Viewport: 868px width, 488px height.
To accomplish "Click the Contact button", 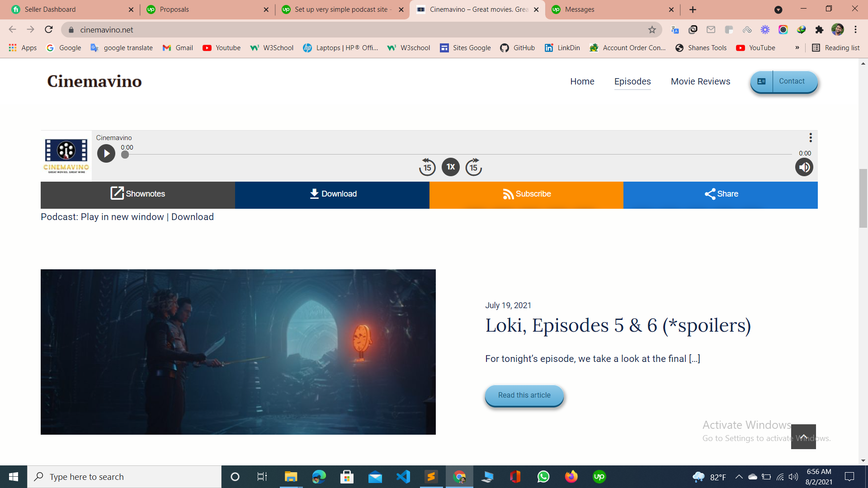I will click(x=784, y=82).
